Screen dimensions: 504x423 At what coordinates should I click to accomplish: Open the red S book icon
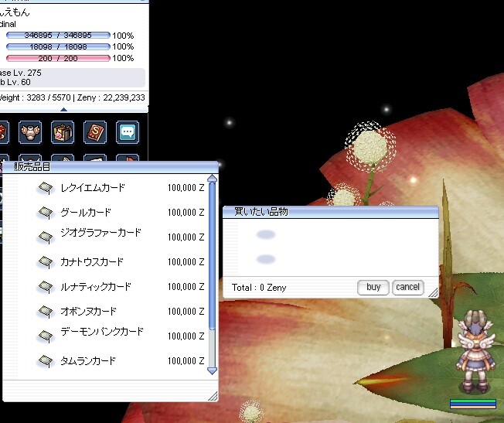pyautogui.click(x=95, y=132)
